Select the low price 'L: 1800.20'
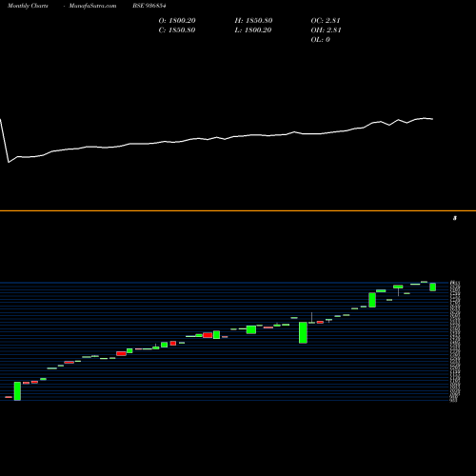 [x=253, y=30]
